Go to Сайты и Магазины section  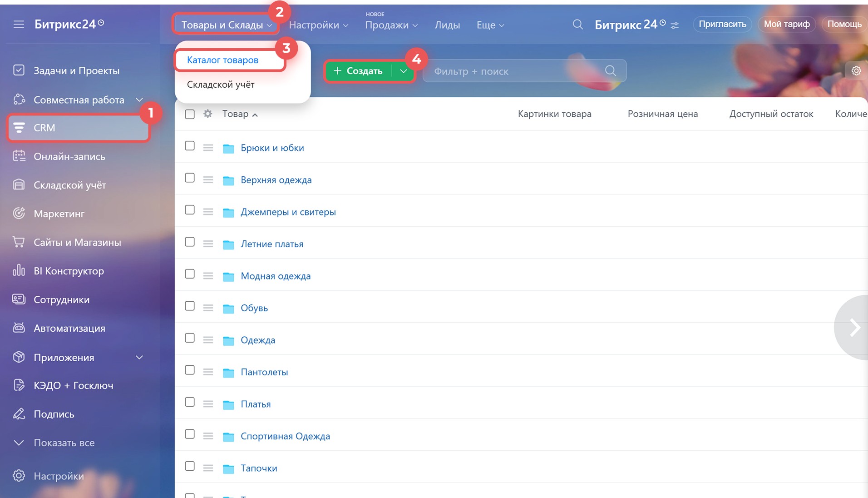coord(77,242)
